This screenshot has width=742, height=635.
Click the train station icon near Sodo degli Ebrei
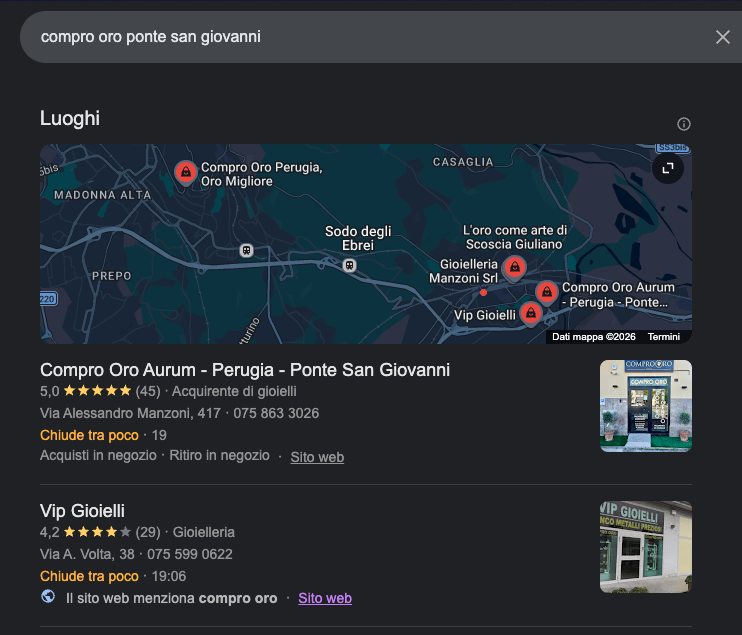[349, 265]
